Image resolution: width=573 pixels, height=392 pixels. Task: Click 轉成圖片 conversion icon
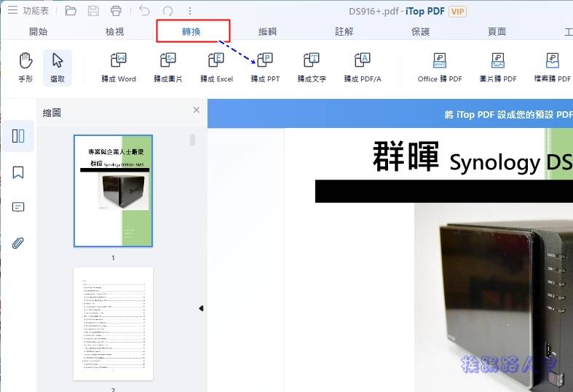[168, 68]
